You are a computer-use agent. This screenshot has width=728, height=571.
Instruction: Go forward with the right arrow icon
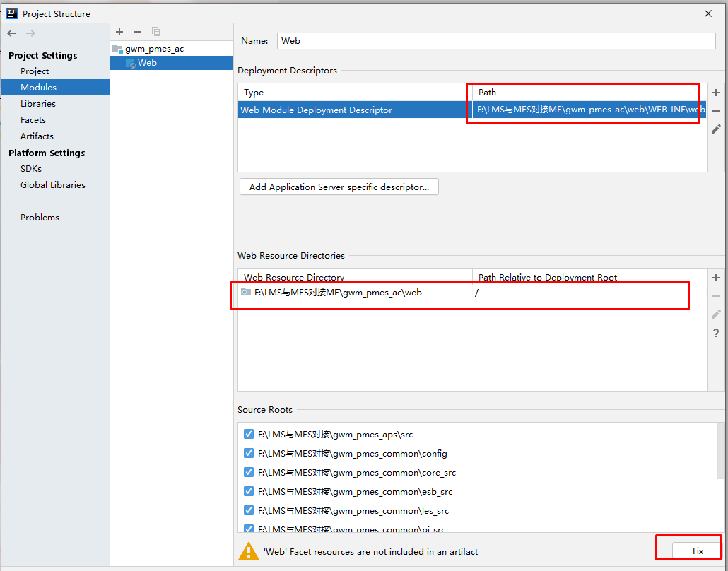coord(30,33)
